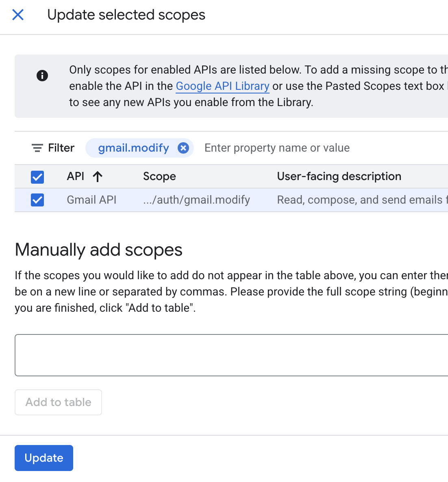448x482 pixels.
Task: Click the User-facing description column header
Action: click(x=339, y=176)
